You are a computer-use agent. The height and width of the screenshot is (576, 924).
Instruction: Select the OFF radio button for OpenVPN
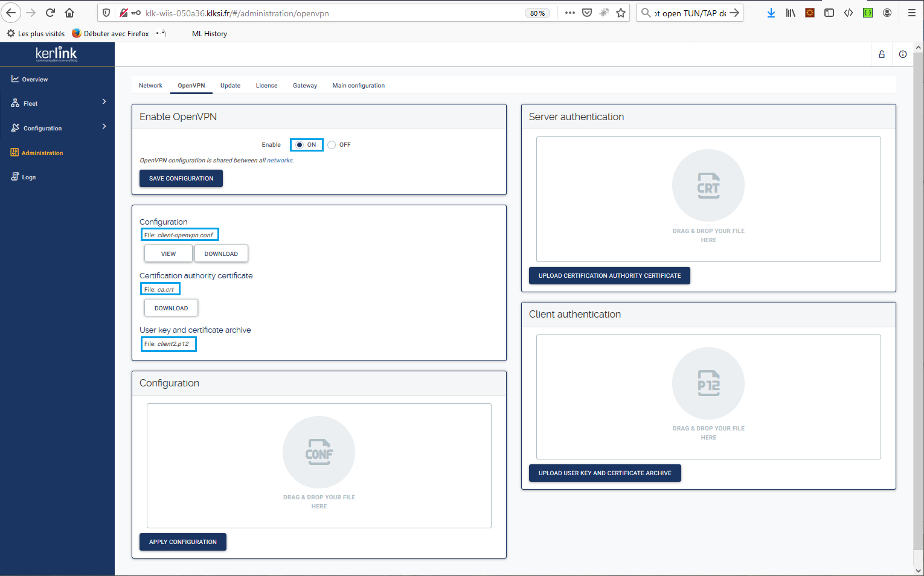click(x=332, y=145)
